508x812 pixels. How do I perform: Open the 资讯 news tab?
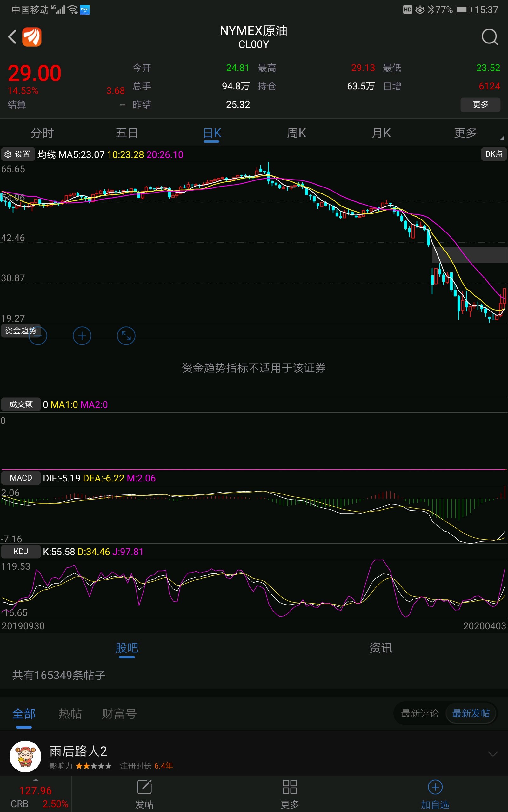point(381,648)
